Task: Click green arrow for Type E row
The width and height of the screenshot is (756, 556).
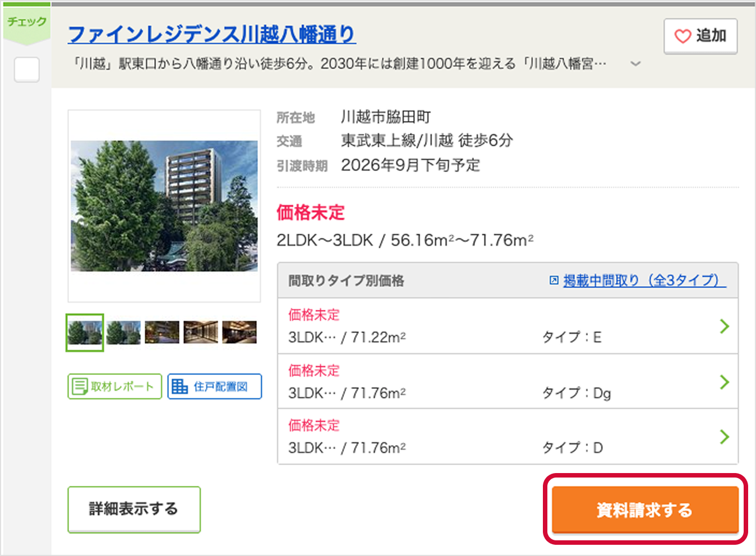Action: [724, 326]
